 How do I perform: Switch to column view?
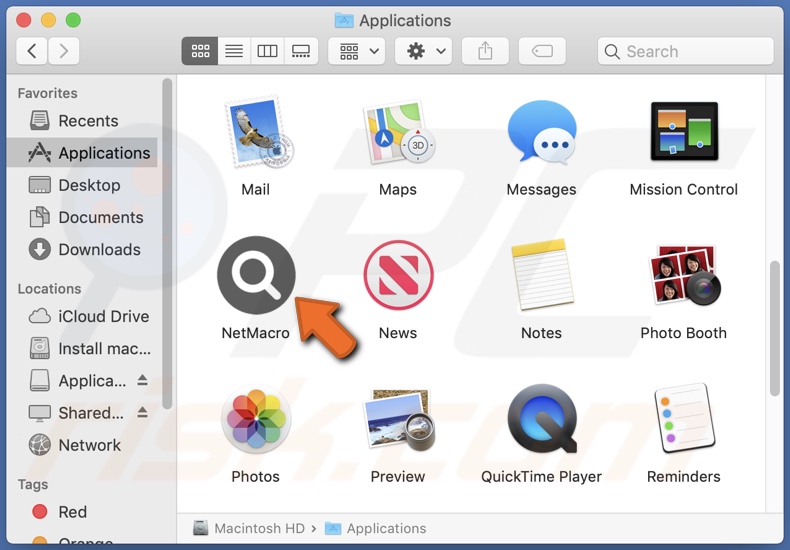[x=267, y=51]
